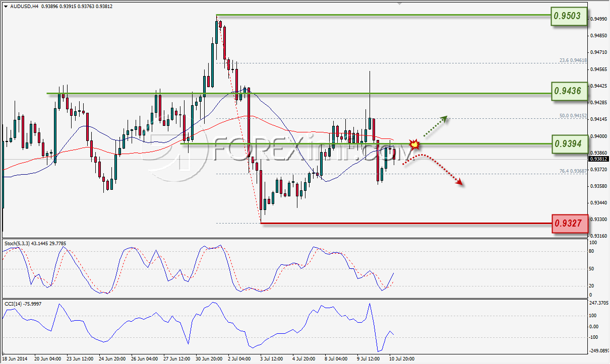
Task: Click the current price tag 0.93812
Action: [x=600, y=159]
